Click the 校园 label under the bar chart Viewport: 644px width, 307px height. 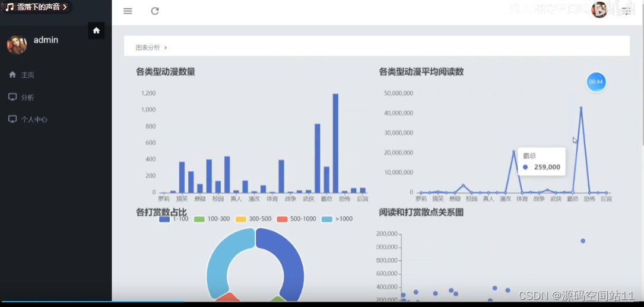218,199
